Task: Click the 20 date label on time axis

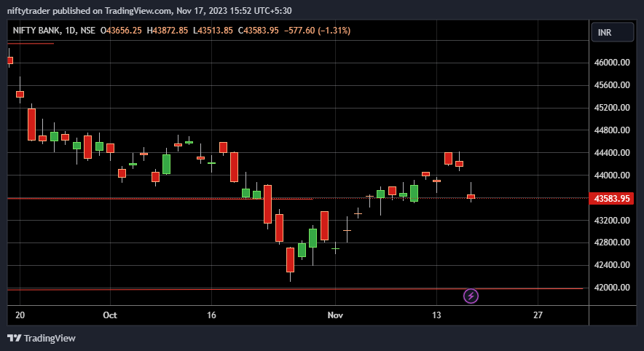Action: tap(20, 315)
